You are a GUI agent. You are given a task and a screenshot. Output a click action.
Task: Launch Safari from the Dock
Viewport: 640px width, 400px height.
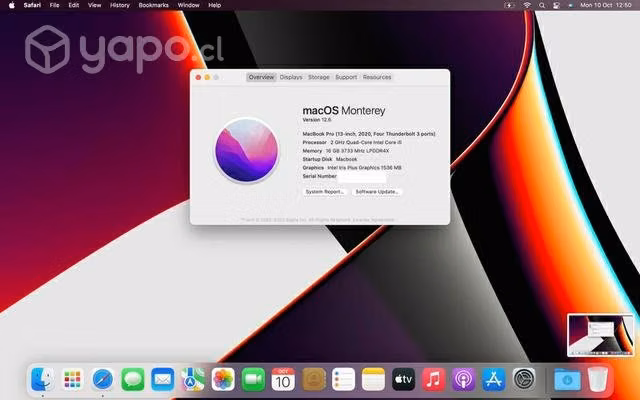click(102, 379)
